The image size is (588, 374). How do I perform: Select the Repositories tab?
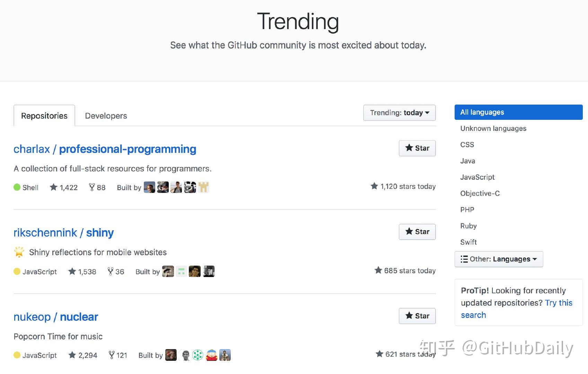click(44, 116)
